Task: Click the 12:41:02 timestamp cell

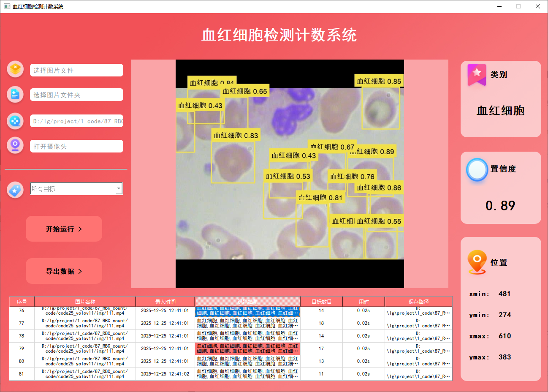Action: (x=165, y=374)
